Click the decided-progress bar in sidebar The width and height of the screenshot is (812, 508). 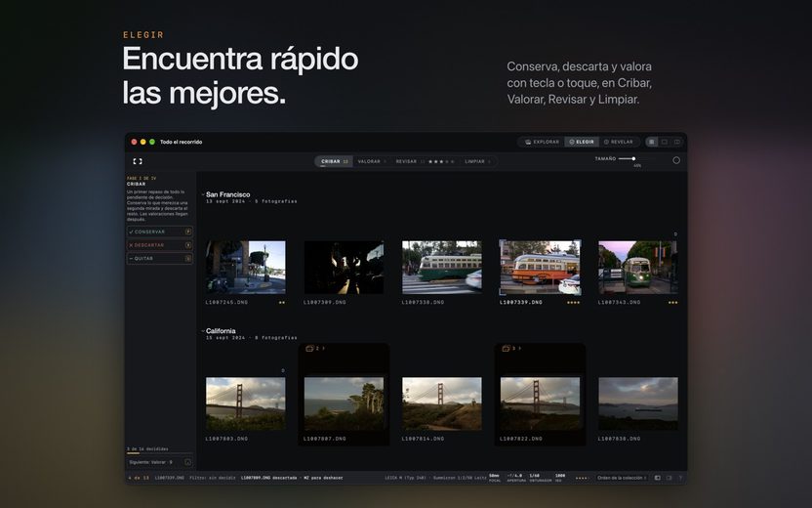(x=159, y=453)
